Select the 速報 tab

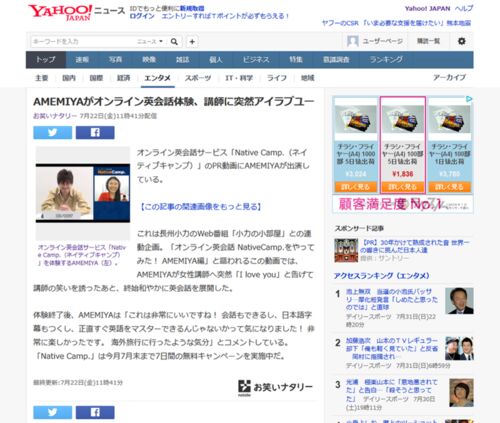[82, 60]
